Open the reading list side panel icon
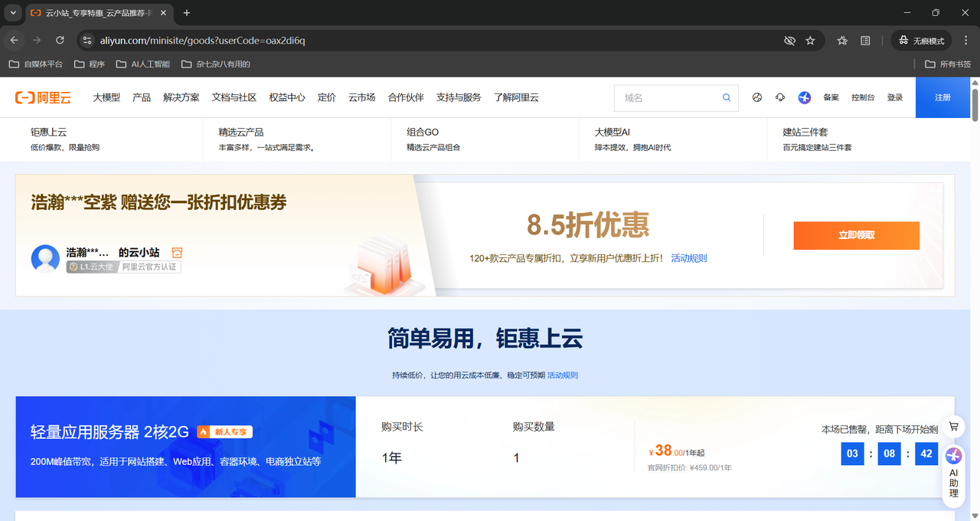The height and width of the screenshot is (521, 980). click(x=865, y=40)
